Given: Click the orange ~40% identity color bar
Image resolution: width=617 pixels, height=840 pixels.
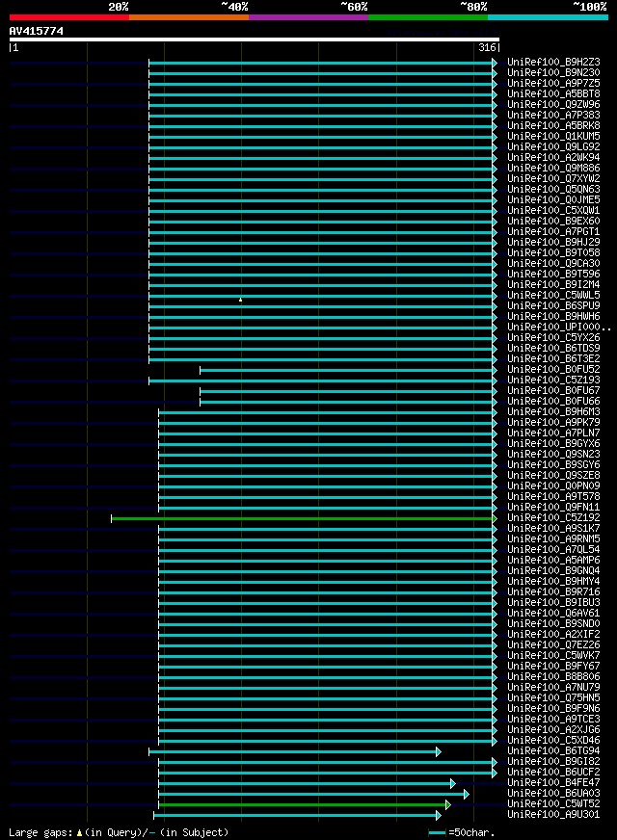Looking at the screenshot, I should coord(189,17).
